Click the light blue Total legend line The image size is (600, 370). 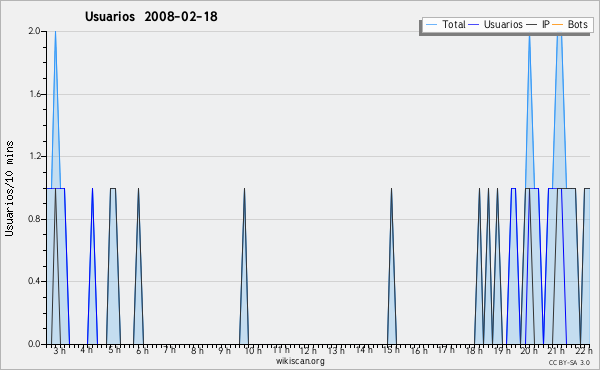tap(431, 25)
